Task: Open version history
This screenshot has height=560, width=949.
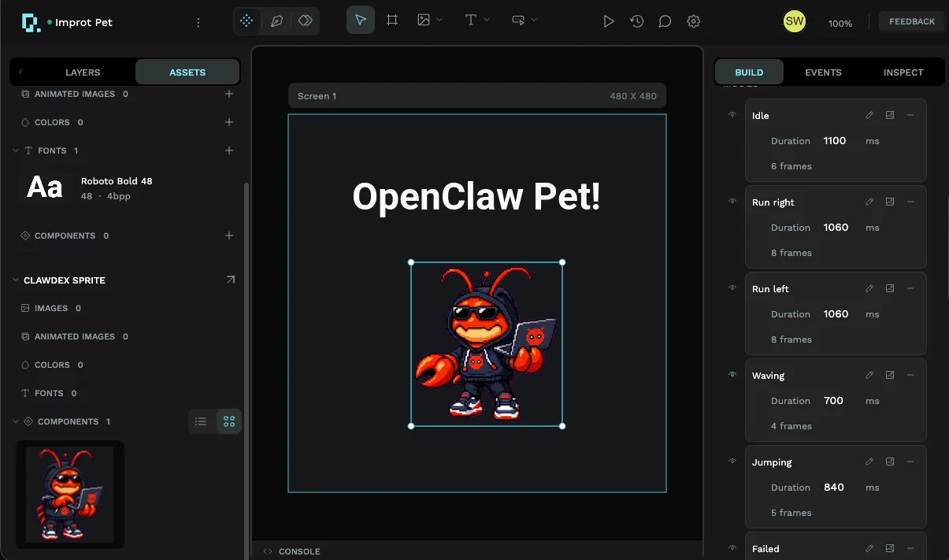Action: point(637,21)
